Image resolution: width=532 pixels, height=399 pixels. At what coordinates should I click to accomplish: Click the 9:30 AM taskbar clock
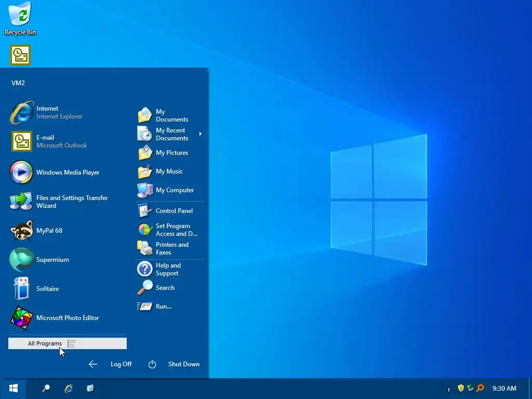(x=504, y=389)
